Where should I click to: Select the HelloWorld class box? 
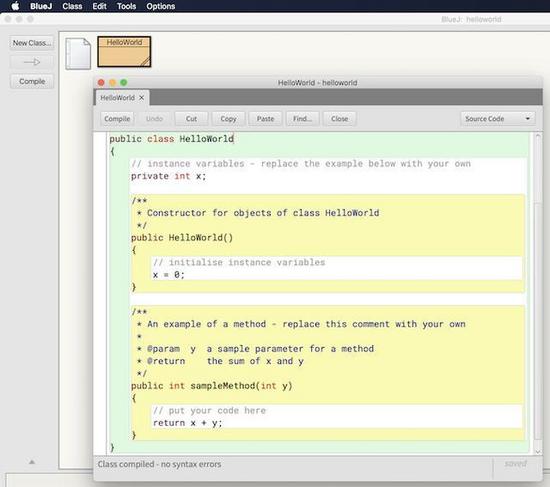click(124, 52)
